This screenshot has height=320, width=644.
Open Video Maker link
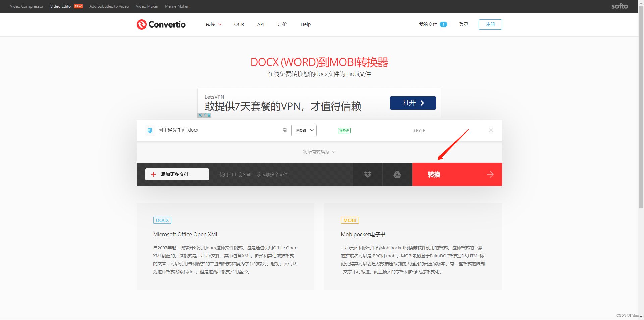point(147,6)
